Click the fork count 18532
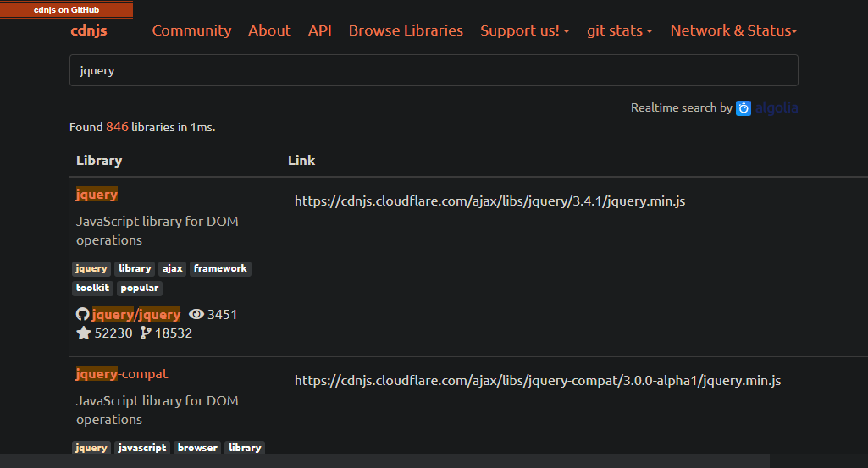Viewport: 868px width, 468px height. tap(174, 333)
